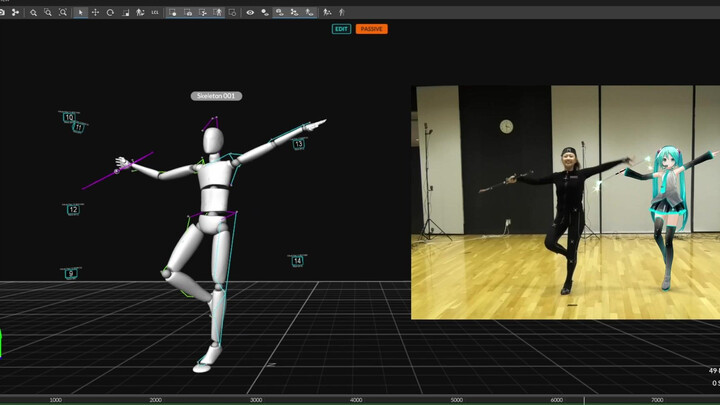Click timeline at frame 7000
The image size is (720, 405).
657,400
